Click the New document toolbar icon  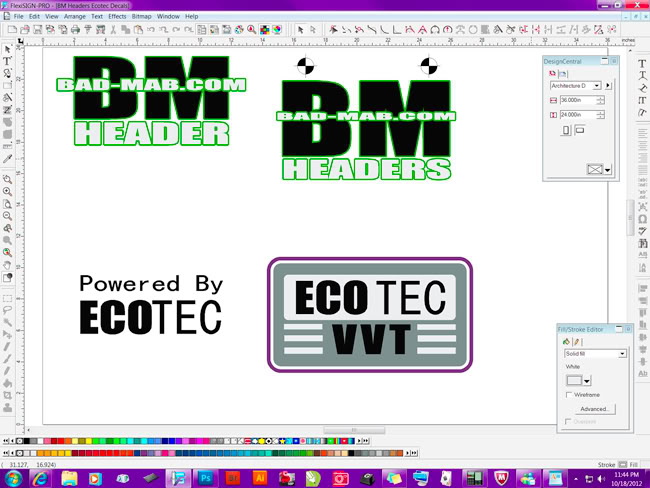click(x=12, y=29)
